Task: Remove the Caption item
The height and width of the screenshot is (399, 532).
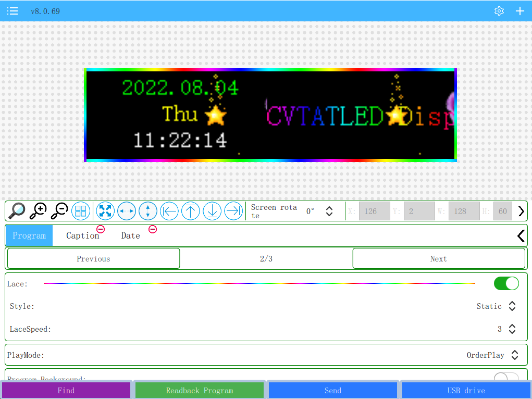Action: (x=101, y=229)
